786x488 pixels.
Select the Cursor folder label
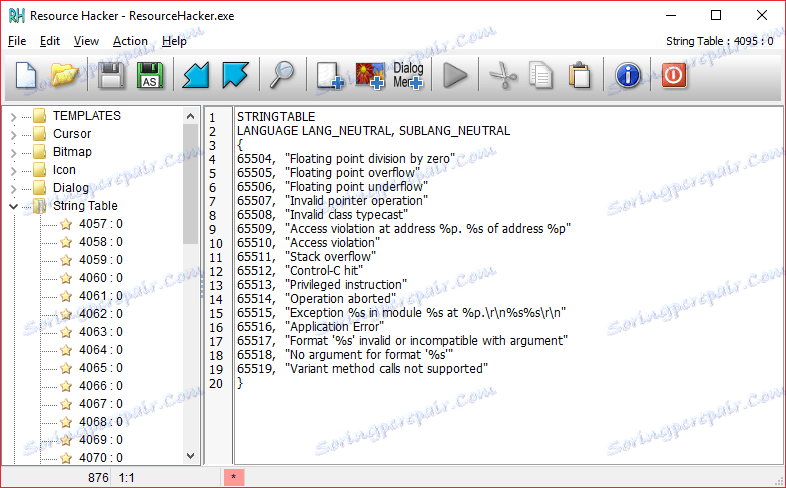pyautogui.click(x=72, y=134)
